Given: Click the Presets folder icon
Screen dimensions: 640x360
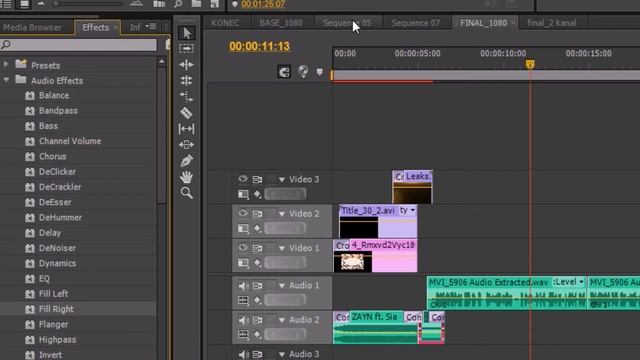Looking at the screenshot, I should (x=21, y=64).
